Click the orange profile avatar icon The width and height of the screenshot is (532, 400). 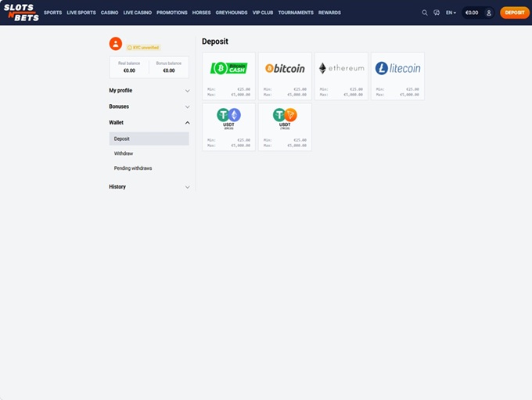116,44
